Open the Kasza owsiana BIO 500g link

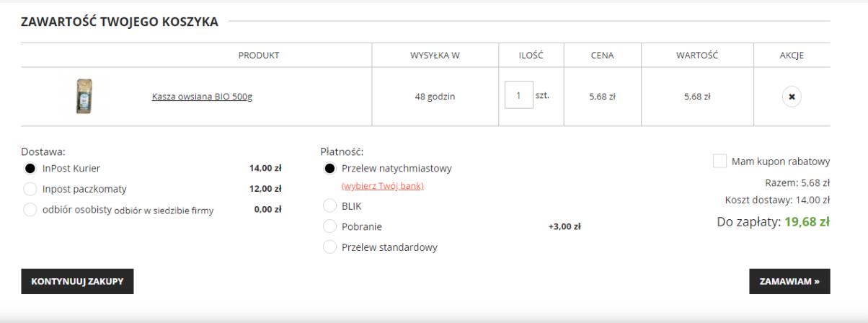point(202,97)
